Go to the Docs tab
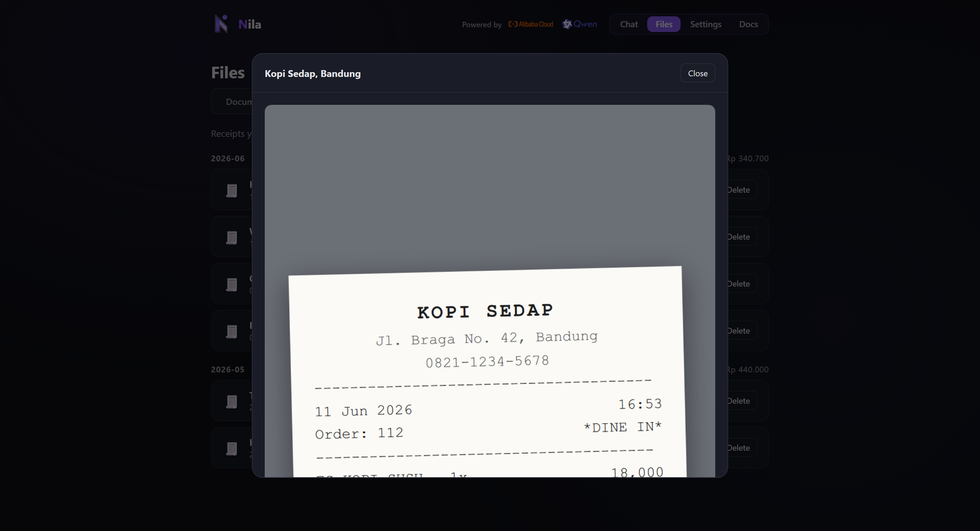 pos(748,25)
